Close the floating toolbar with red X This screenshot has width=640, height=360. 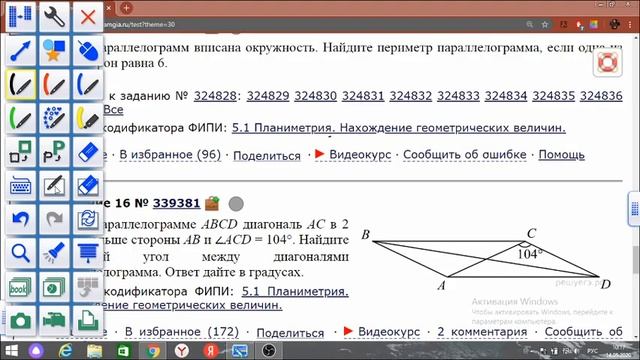[88, 17]
